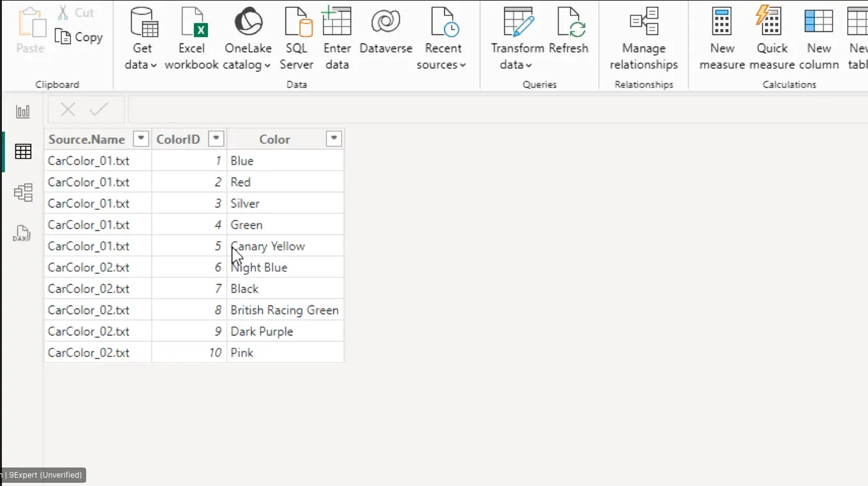Click the ColorID value 1 cell
The height and width of the screenshot is (486, 868).
pyautogui.click(x=189, y=161)
